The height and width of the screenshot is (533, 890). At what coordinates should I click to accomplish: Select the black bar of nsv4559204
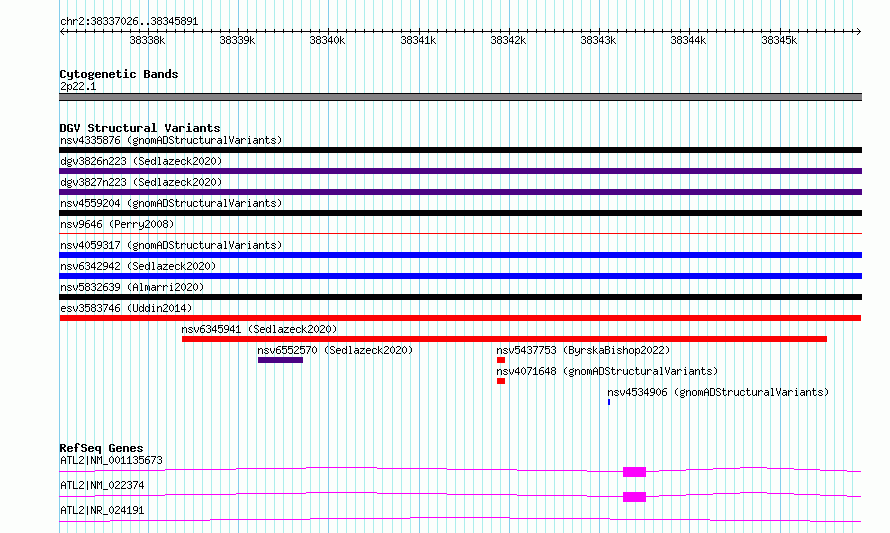pos(460,213)
